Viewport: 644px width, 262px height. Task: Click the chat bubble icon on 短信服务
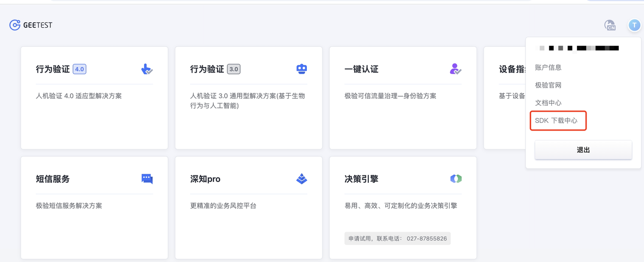tap(147, 179)
